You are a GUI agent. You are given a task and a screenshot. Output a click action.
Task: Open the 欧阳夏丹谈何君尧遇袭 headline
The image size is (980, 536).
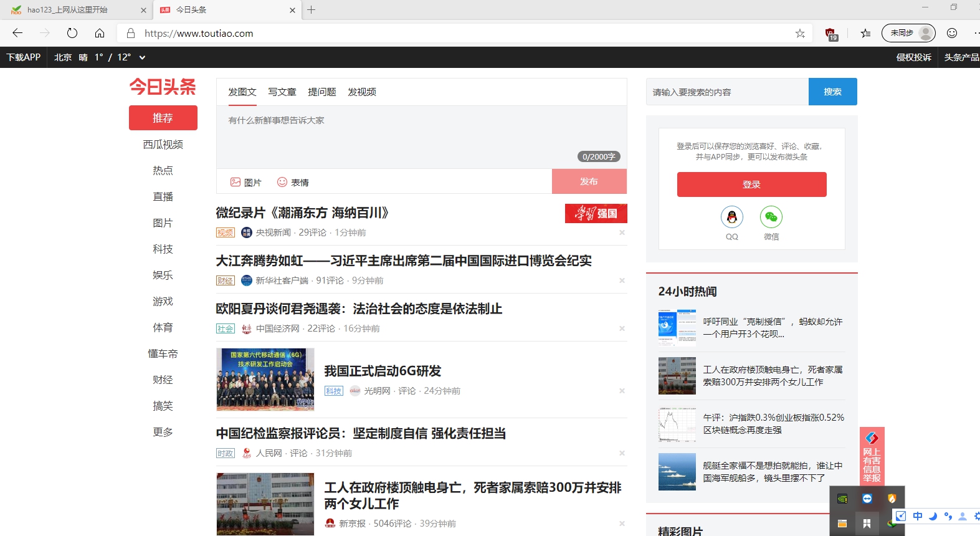pyautogui.click(x=359, y=309)
